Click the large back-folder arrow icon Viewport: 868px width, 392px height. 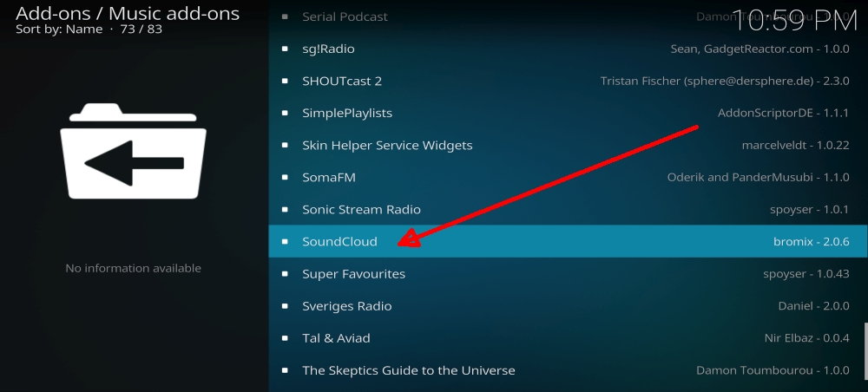point(134,151)
